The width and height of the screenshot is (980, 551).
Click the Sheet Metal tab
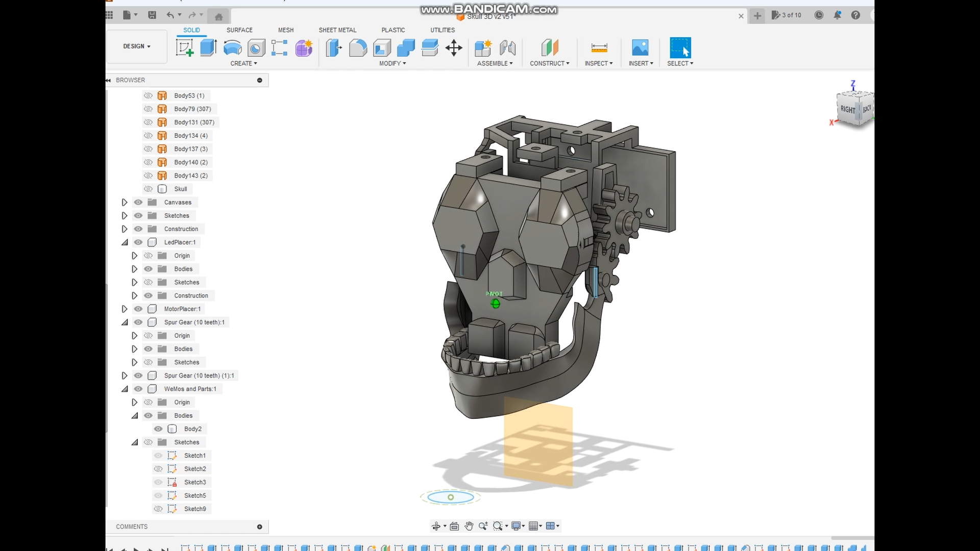pos(337,30)
